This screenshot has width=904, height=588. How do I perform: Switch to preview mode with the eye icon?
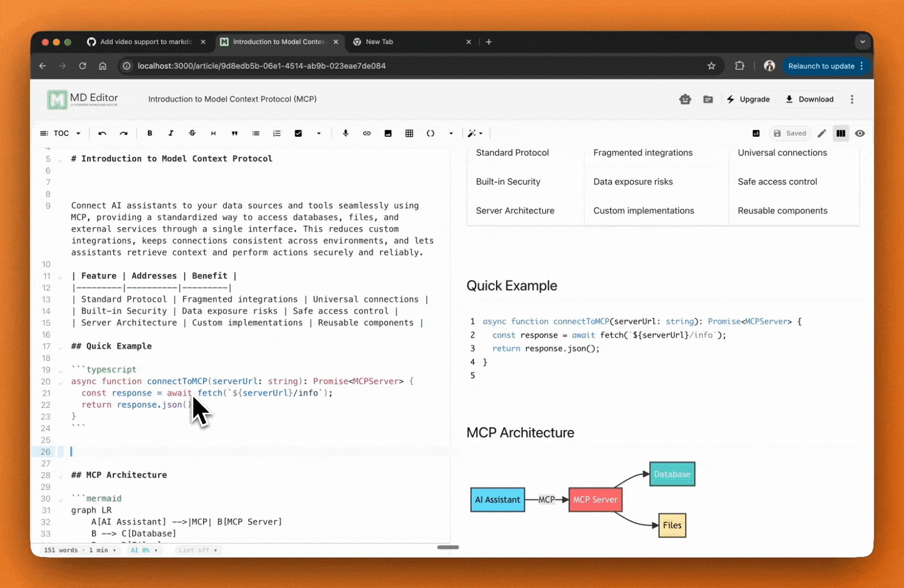tap(860, 133)
